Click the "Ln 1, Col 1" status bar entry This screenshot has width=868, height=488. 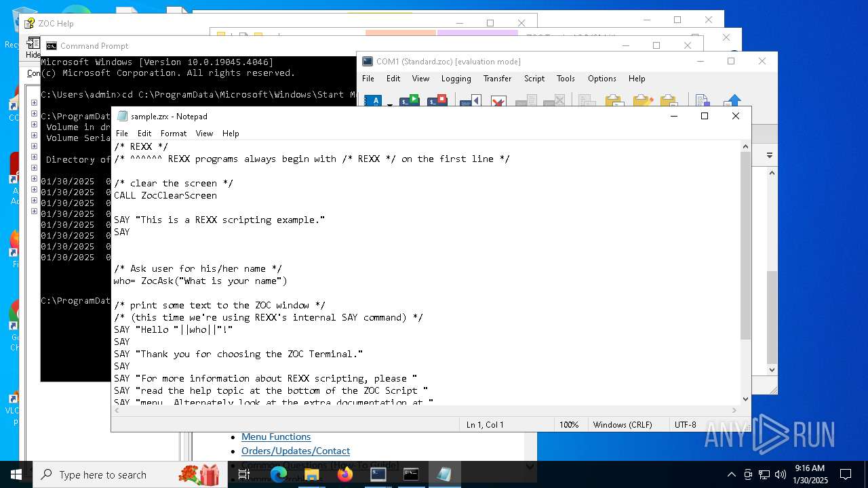click(485, 425)
